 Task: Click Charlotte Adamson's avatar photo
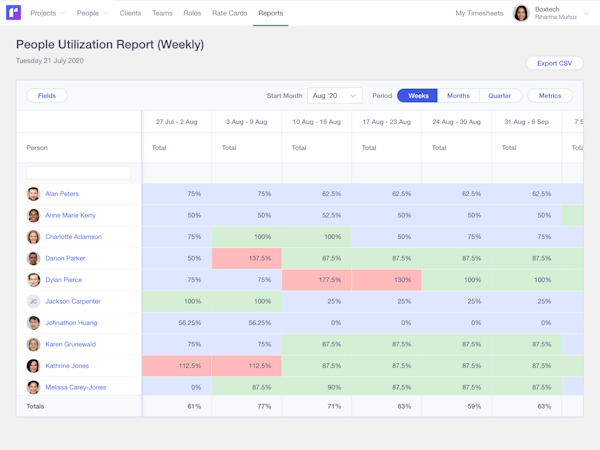[33, 237]
